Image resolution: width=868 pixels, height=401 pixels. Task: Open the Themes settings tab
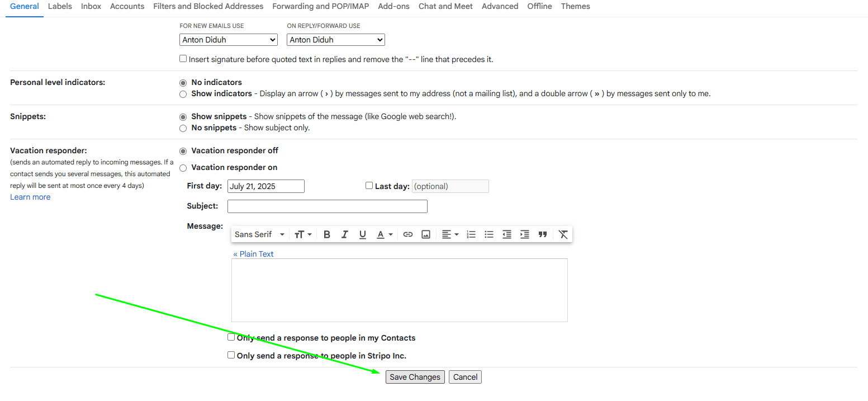[x=575, y=6]
